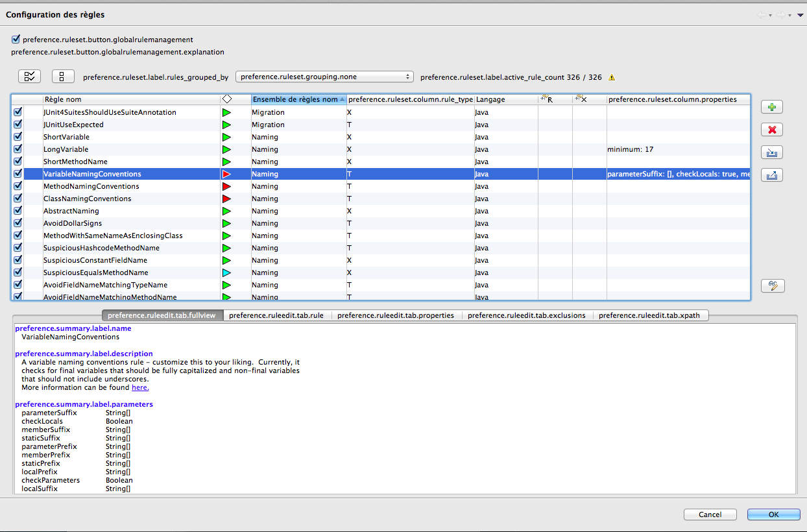Uncheck the ShortVariable rule checkbox
This screenshot has height=532, width=807.
point(18,137)
